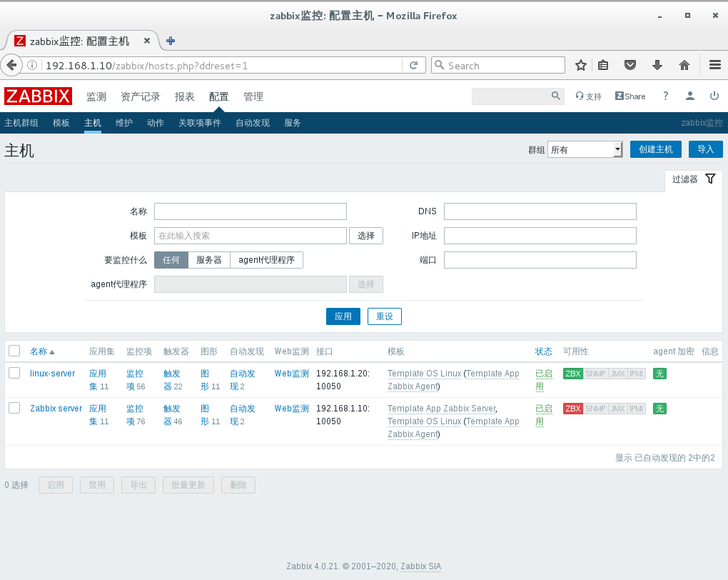Click the Zabbix search magnifier icon
The width and height of the screenshot is (728, 580).
pyautogui.click(x=556, y=96)
